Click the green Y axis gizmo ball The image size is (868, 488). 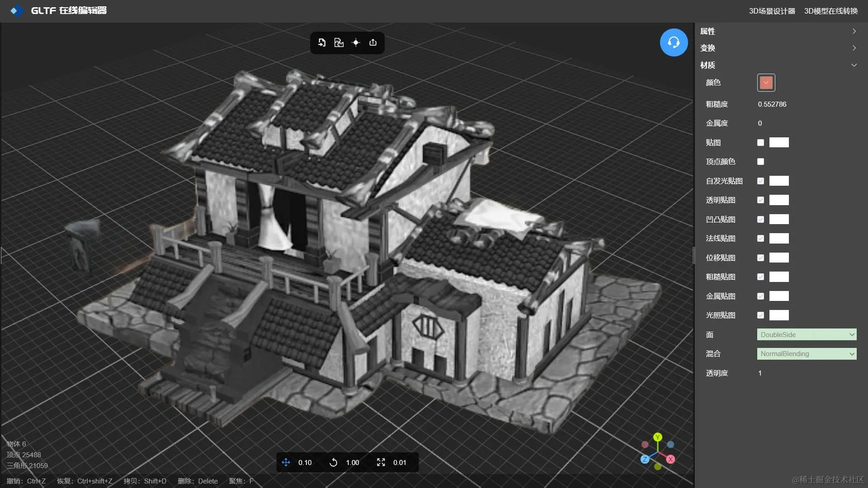(x=658, y=437)
